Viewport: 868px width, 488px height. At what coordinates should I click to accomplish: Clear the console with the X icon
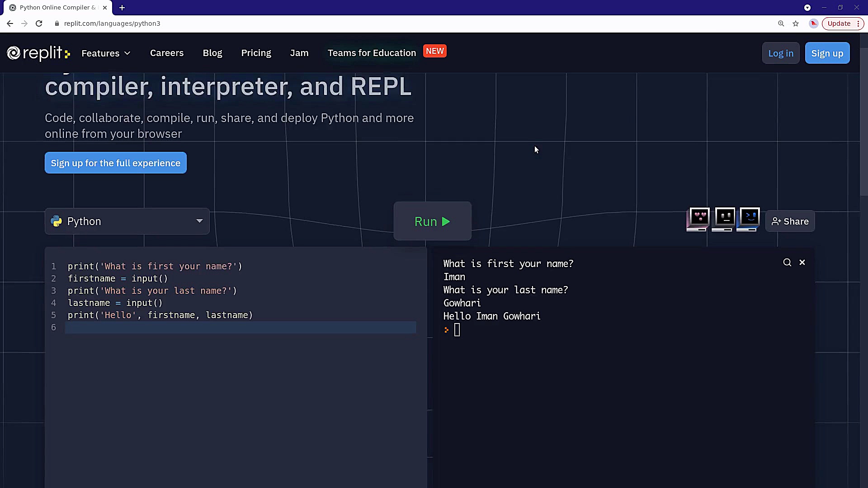802,262
